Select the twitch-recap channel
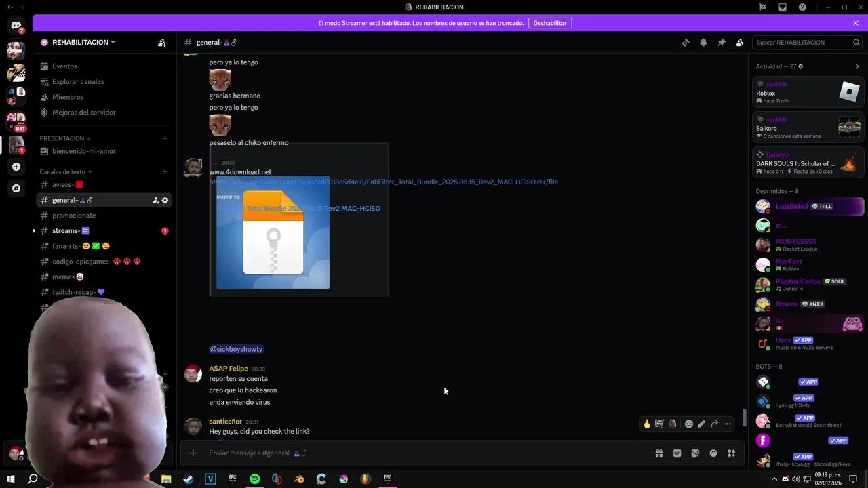 (x=104, y=292)
